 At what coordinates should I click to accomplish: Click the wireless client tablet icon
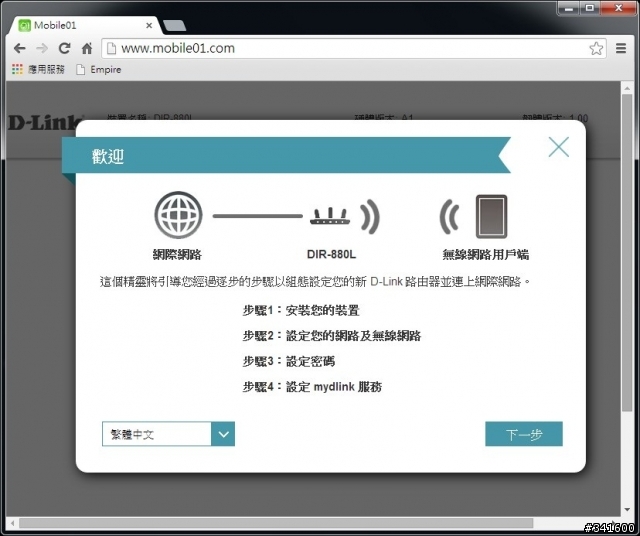pyautogui.click(x=491, y=216)
